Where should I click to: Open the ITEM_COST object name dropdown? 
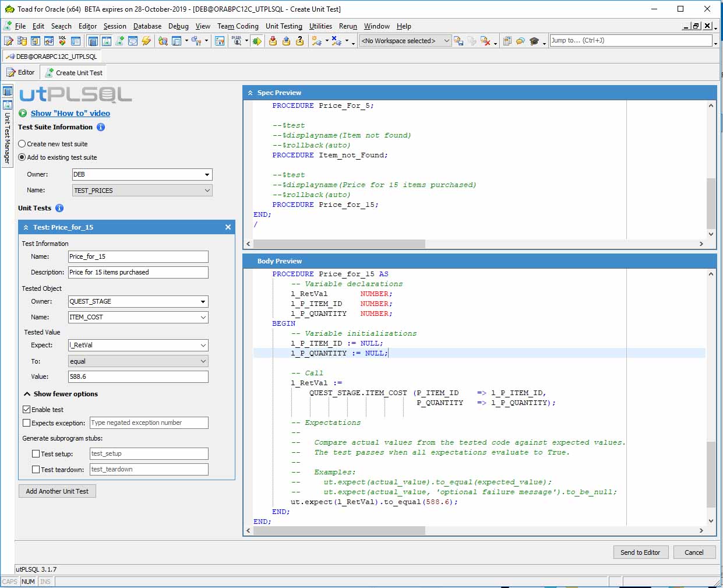pyautogui.click(x=203, y=317)
